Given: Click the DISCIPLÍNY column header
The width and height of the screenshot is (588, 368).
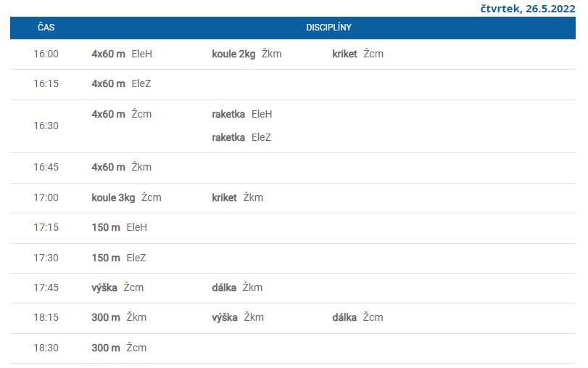Looking at the screenshot, I should 328,28.
